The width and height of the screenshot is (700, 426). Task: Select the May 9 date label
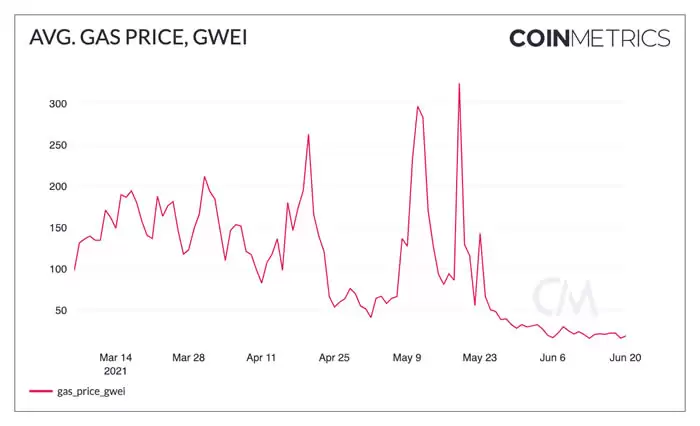(409, 357)
